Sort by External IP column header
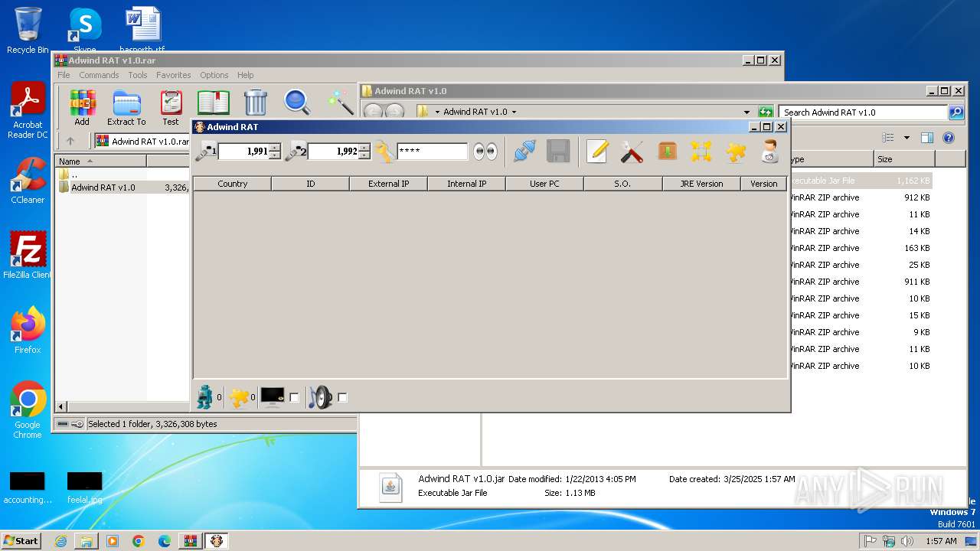 [x=388, y=184]
